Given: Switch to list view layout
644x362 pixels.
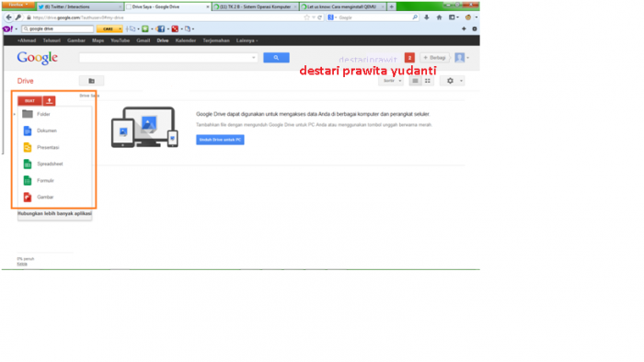Looking at the screenshot, I should coord(415,81).
